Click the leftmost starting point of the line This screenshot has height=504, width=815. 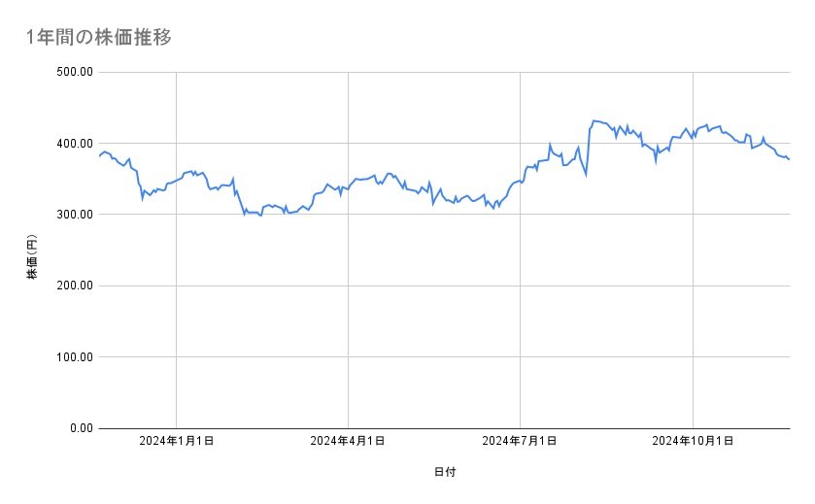point(99,155)
